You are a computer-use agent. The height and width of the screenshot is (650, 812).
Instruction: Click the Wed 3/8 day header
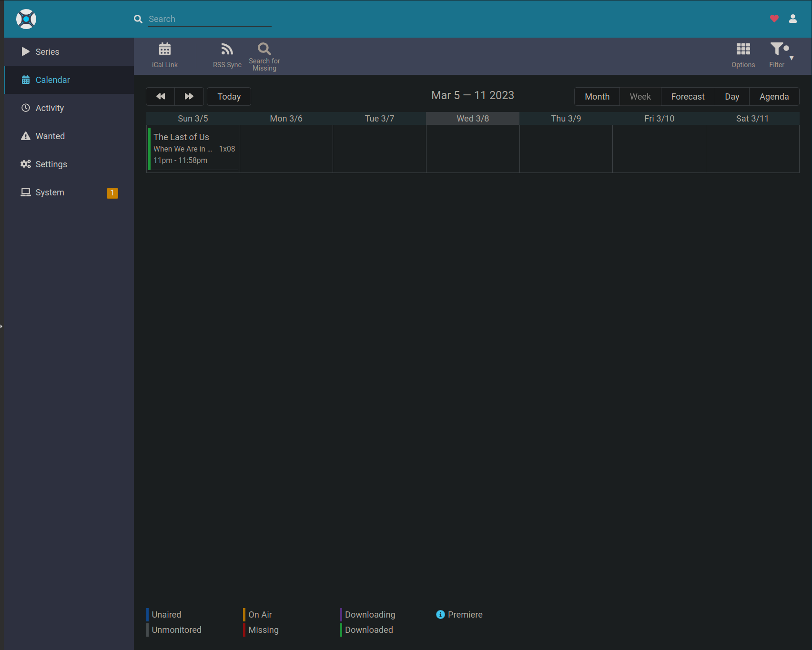pyautogui.click(x=473, y=118)
